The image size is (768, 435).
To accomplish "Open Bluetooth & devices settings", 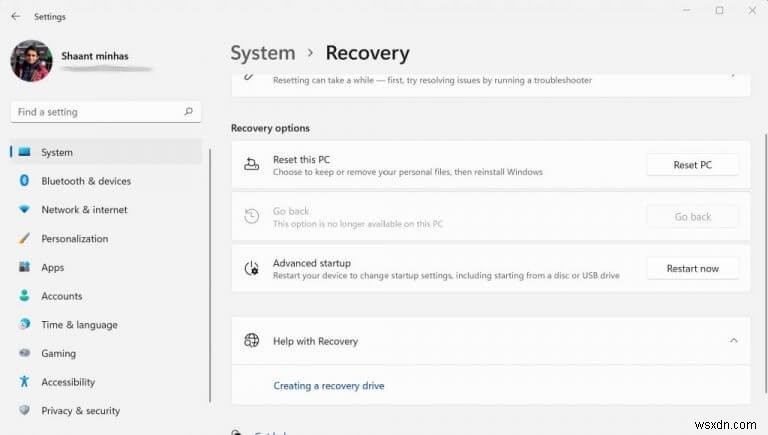I will tap(106, 181).
